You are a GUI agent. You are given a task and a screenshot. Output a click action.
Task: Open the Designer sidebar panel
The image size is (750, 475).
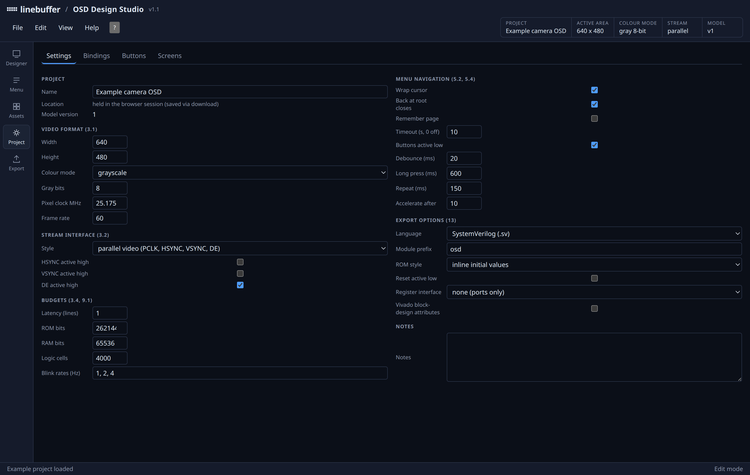click(x=16, y=58)
